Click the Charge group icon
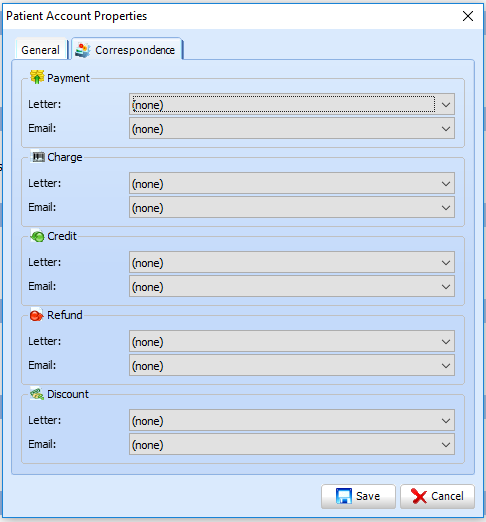Image resolution: width=486 pixels, height=522 pixels. tap(38, 156)
